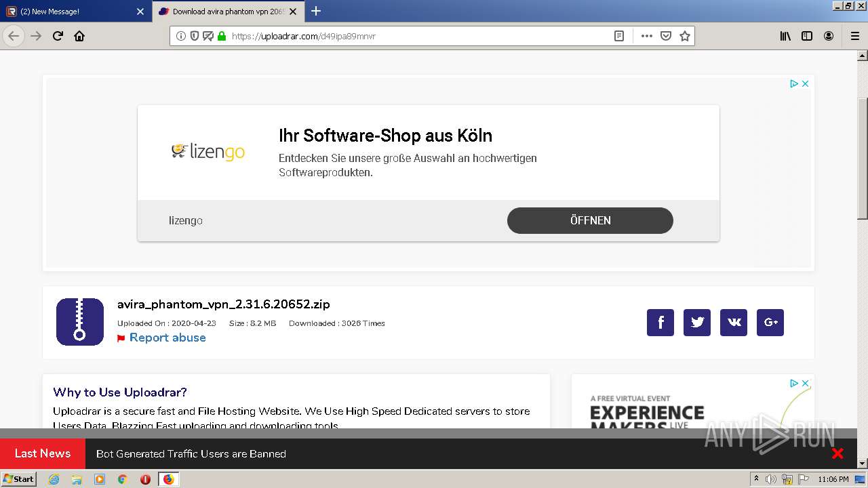Viewport: 868px width, 488px height.
Task: Click the green padlock connection icon
Action: pos(221,36)
